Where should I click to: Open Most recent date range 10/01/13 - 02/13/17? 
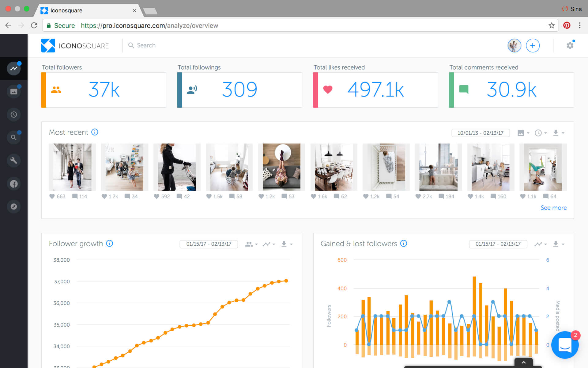481,133
